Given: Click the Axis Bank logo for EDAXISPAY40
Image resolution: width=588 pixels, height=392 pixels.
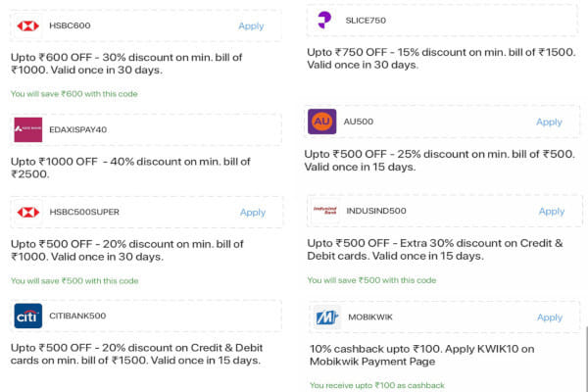Looking at the screenshot, I should 28,129.
